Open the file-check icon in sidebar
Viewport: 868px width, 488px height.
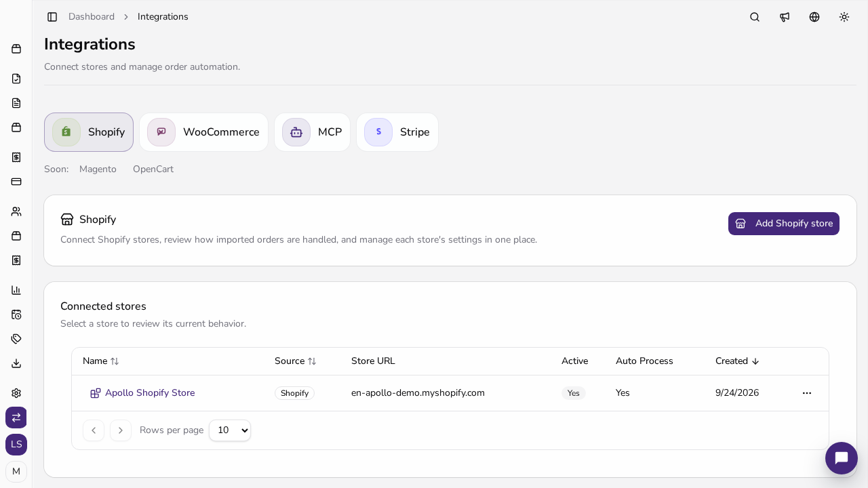16,79
